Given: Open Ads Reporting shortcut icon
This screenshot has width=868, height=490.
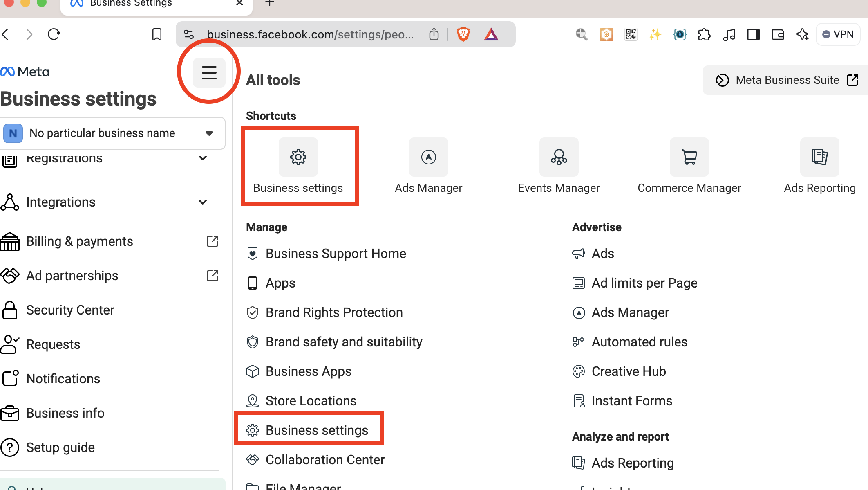Looking at the screenshot, I should (x=819, y=157).
